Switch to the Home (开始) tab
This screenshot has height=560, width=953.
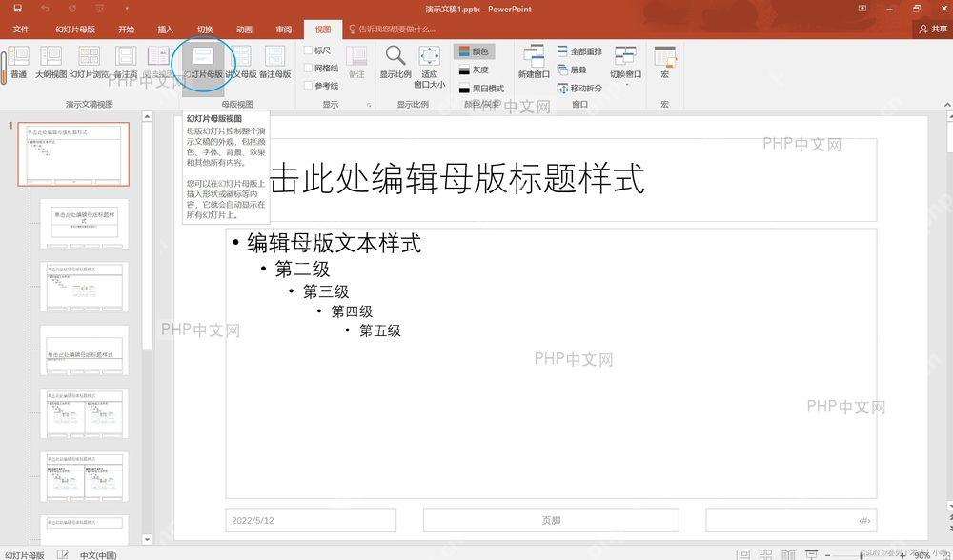[127, 30]
